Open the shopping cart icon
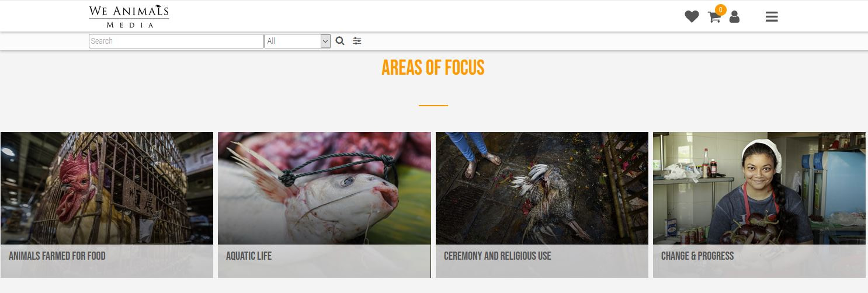This screenshot has width=868, height=293. (714, 18)
